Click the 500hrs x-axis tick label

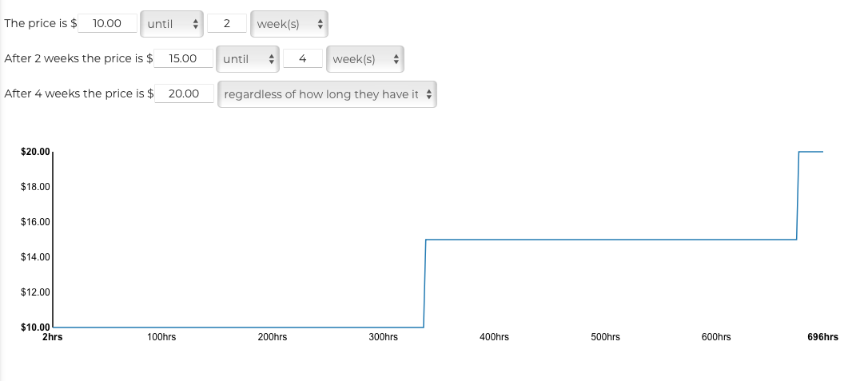point(605,338)
